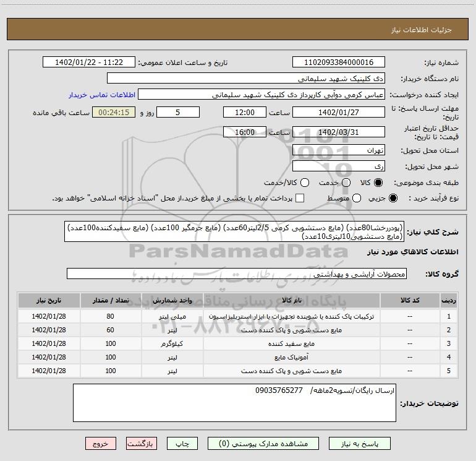Select row 1 item ترکیبات پاک کننده

click(291, 316)
